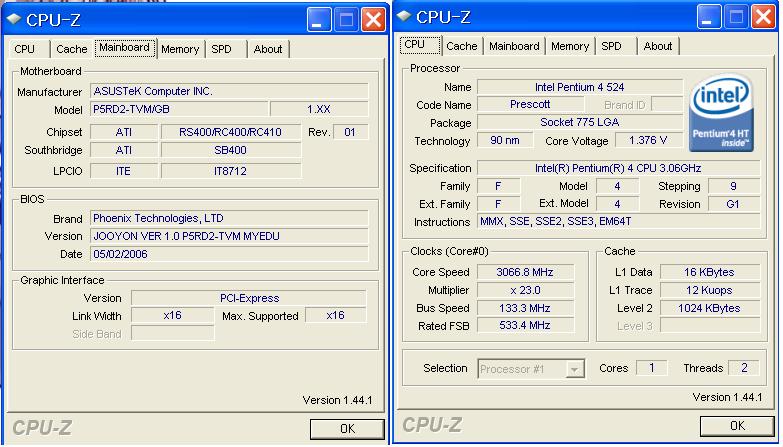Click chipset model RS400/RC400/RC410

[x=231, y=132]
